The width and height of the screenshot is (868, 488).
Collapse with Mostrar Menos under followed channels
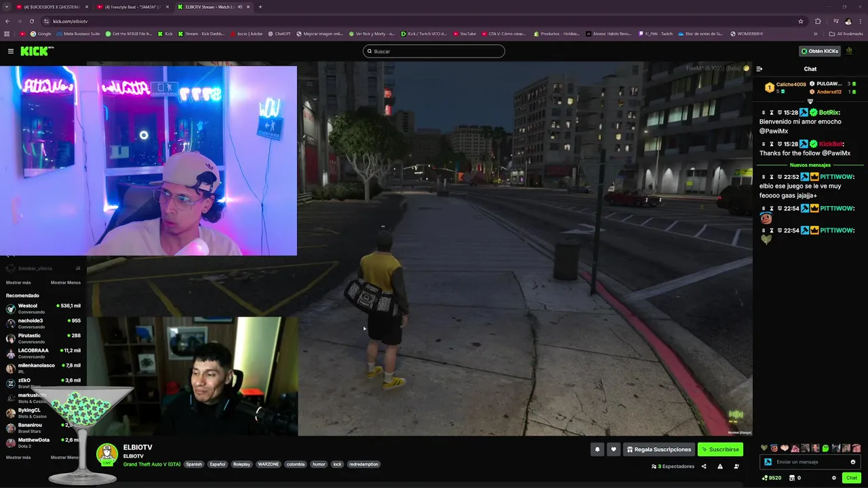tap(66, 283)
